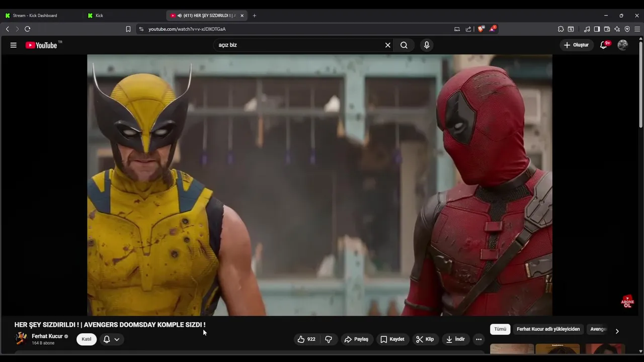Select the Tümü filter chip

[500, 329]
